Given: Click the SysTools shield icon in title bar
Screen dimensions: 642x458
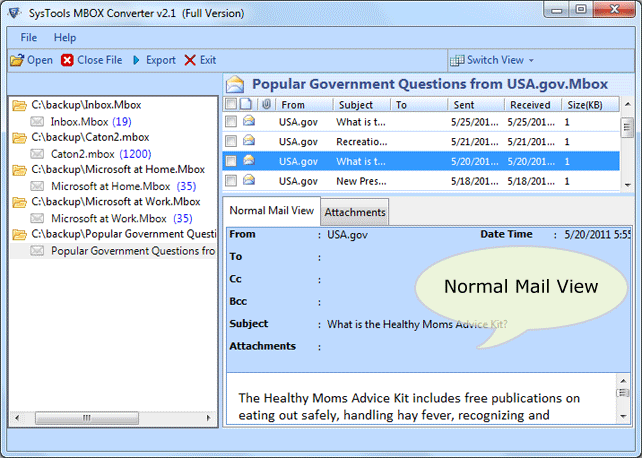Looking at the screenshot, I should click(15, 13).
